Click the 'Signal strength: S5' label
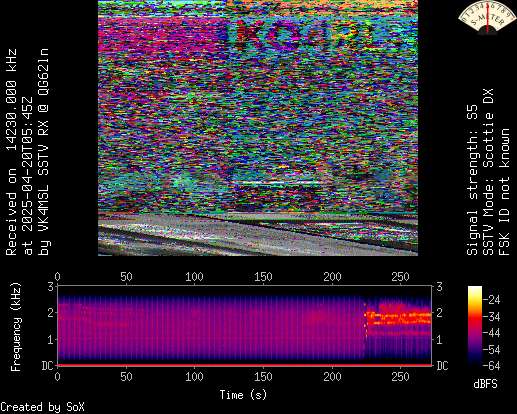517x414 pixels. [x=472, y=180]
